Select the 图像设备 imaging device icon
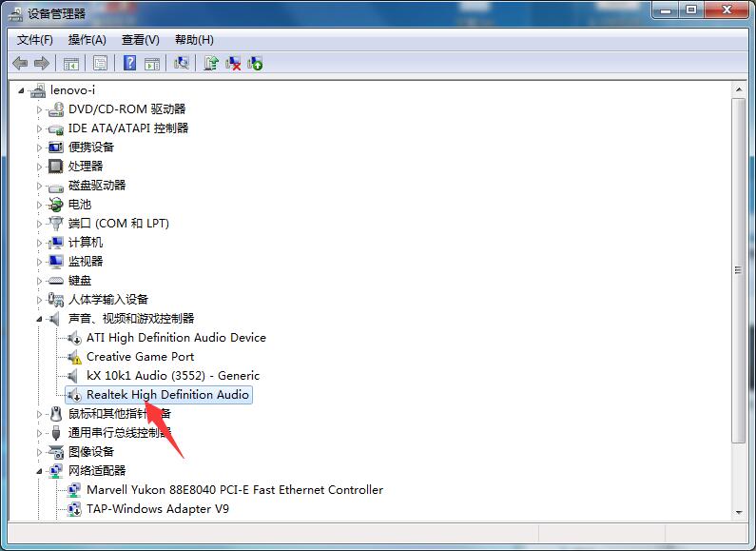This screenshot has width=756, height=551. click(x=56, y=452)
